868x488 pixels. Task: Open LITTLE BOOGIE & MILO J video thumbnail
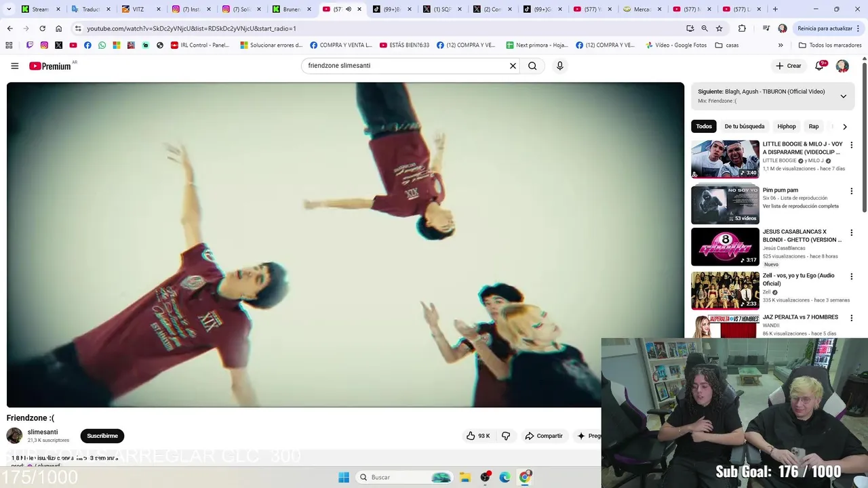[x=725, y=159]
